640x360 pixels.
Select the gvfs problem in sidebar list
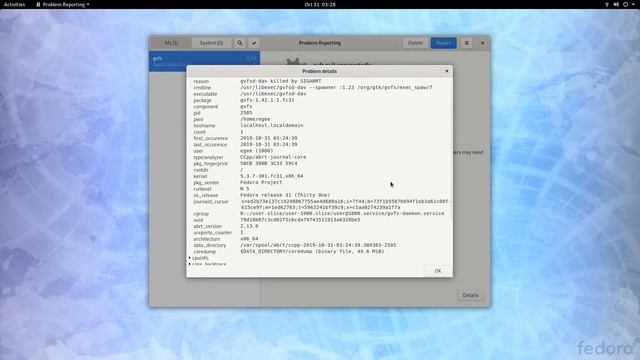click(204, 61)
